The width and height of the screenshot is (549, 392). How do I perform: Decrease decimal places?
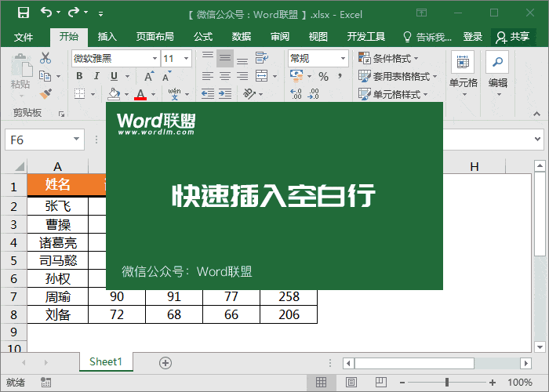[314, 94]
